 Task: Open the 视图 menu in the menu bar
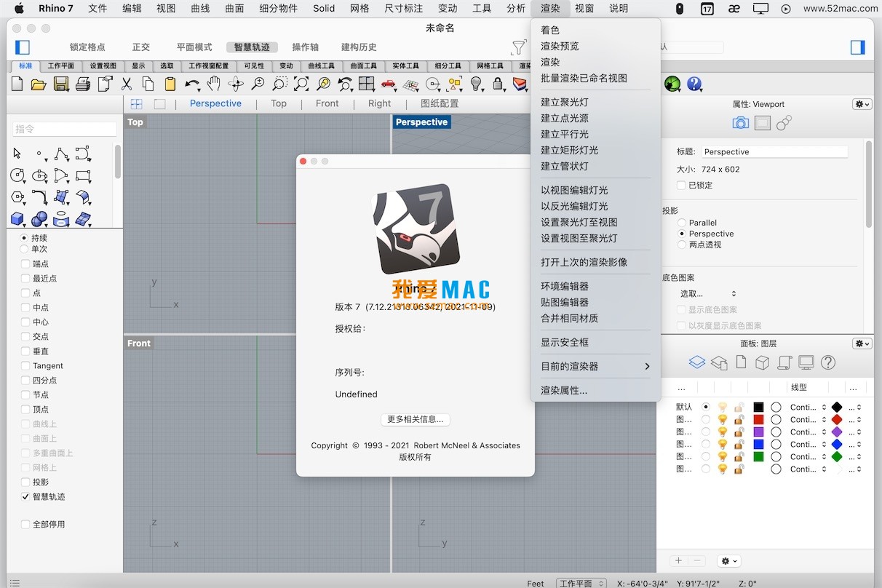(167, 9)
